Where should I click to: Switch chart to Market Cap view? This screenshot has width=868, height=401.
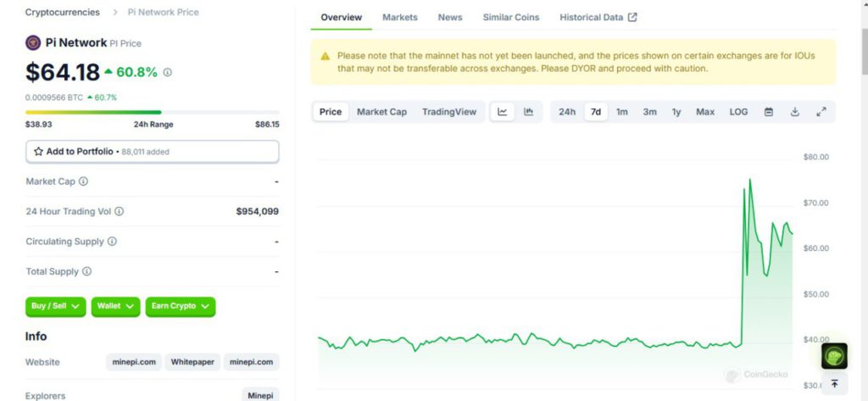pyautogui.click(x=381, y=112)
